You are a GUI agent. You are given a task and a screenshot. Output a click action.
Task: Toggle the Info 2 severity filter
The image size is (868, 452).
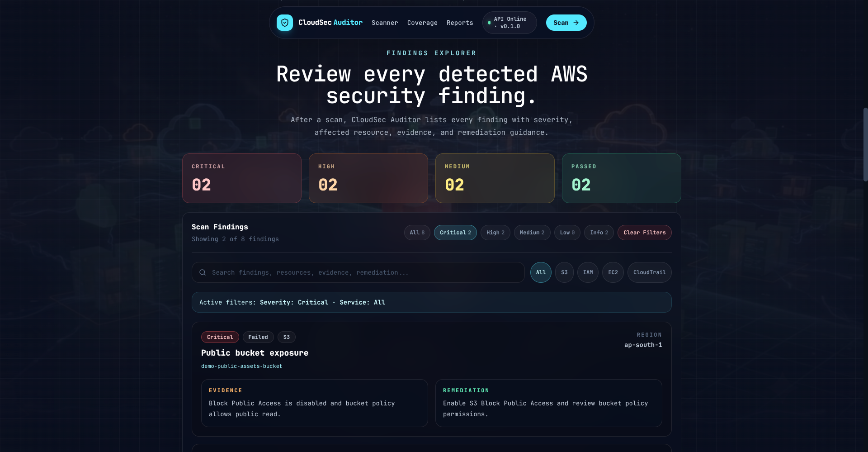(599, 233)
